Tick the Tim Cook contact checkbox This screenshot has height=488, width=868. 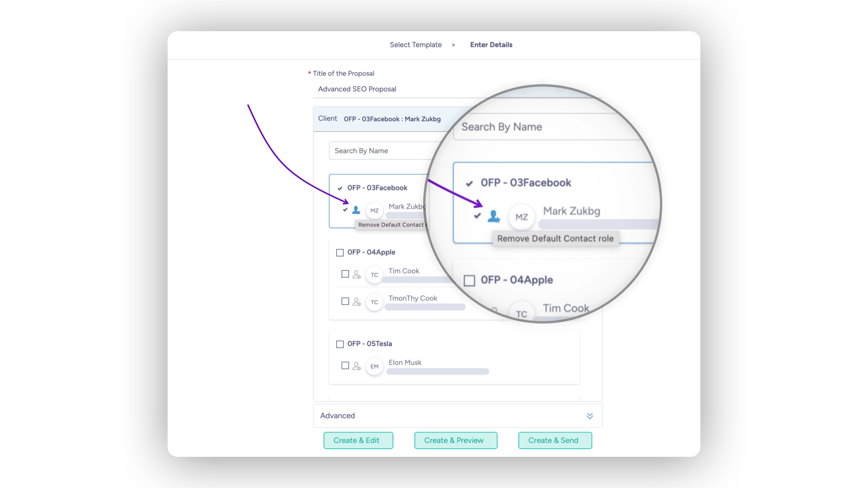tap(345, 274)
